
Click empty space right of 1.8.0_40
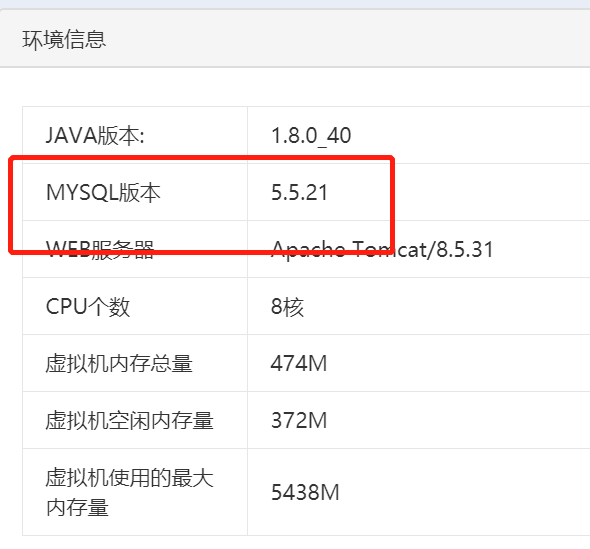pyautogui.click(x=470, y=135)
